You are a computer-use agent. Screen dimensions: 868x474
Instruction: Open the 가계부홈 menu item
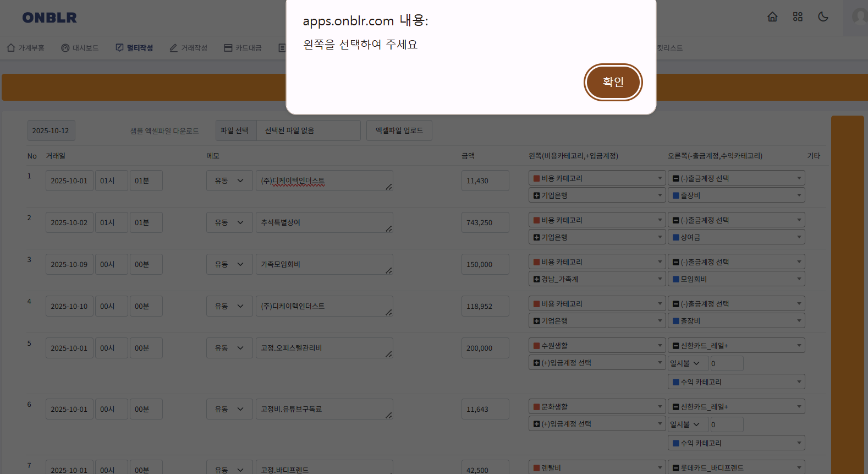pos(26,48)
